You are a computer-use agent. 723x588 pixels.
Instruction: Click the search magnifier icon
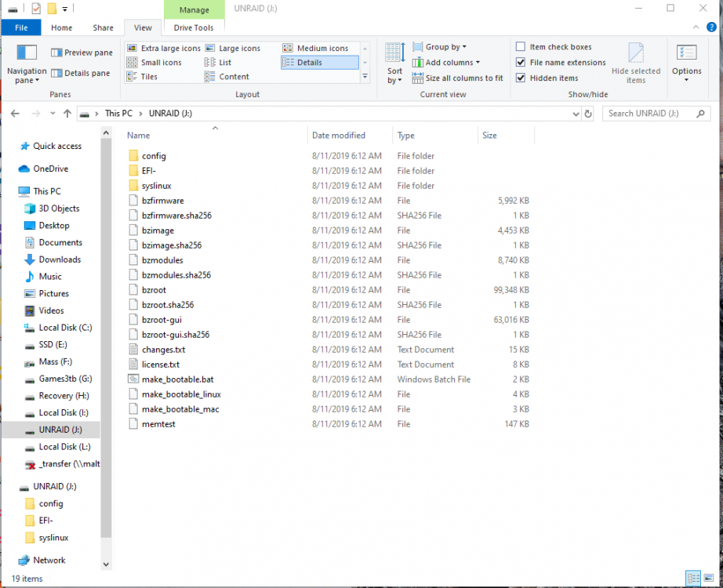tap(700, 114)
